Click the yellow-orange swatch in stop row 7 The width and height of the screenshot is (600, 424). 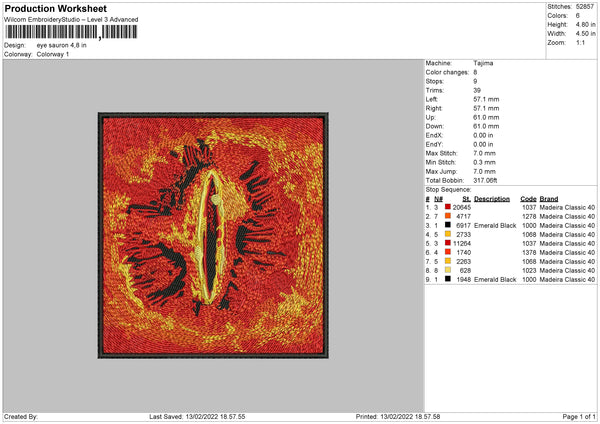click(448, 261)
